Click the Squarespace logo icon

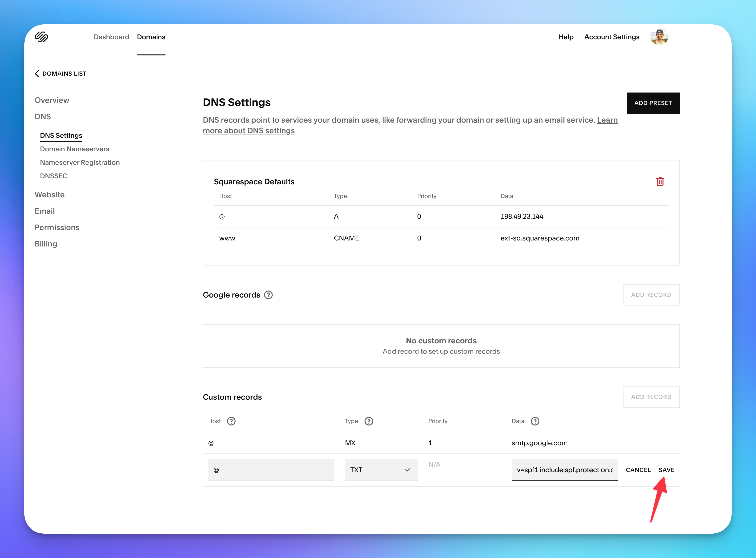41,36
